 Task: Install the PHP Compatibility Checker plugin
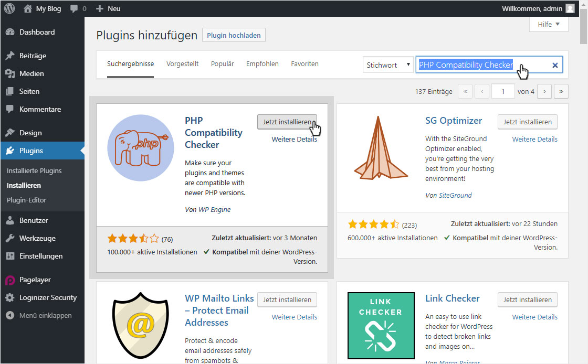coord(287,122)
